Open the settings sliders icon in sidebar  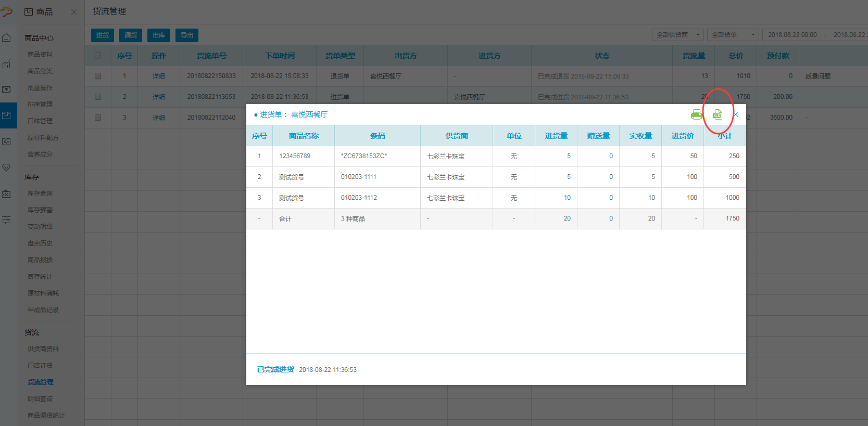coord(6,220)
